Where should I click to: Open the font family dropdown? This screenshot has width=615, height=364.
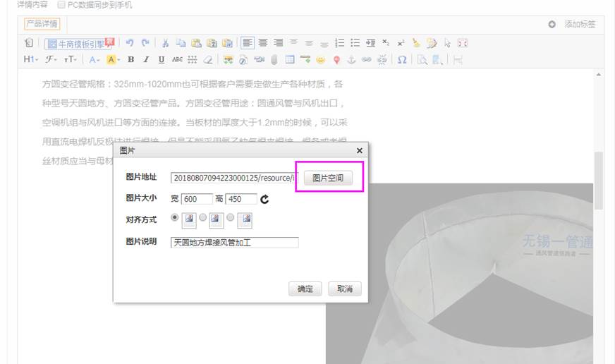coord(51,60)
